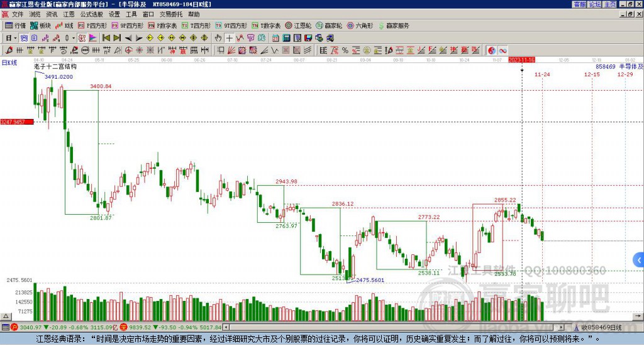The width and height of the screenshot is (644, 345).
Task: Click the 行情 toolbar button
Action: point(15,25)
